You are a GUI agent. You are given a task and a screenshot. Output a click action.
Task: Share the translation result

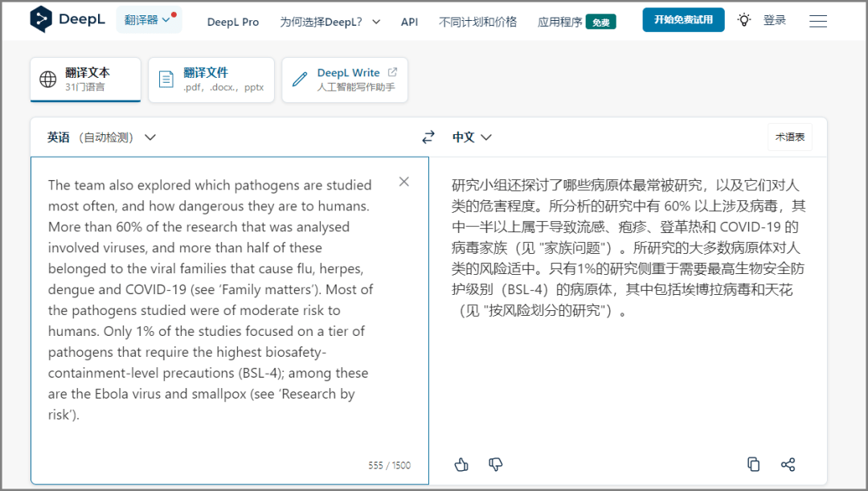tap(788, 464)
